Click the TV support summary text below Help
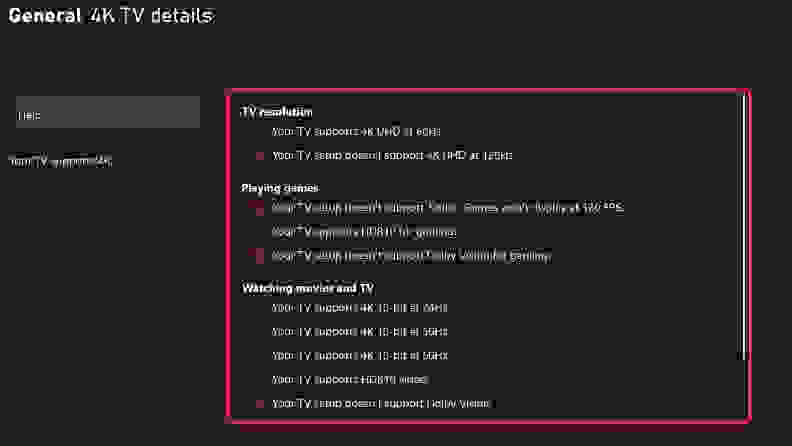The image size is (792, 446). [x=61, y=162]
